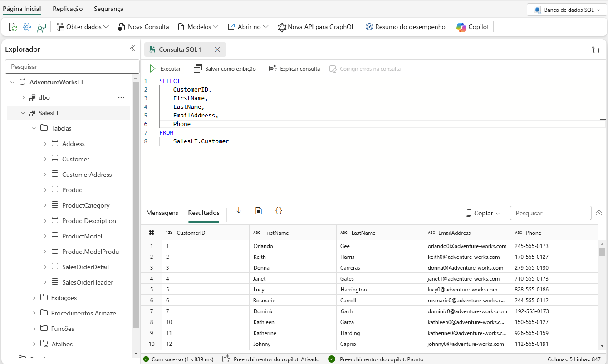Image resolution: width=608 pixels, height=364 pixels.
Task: Expand the Address table node
Action: tap(45, 144)
